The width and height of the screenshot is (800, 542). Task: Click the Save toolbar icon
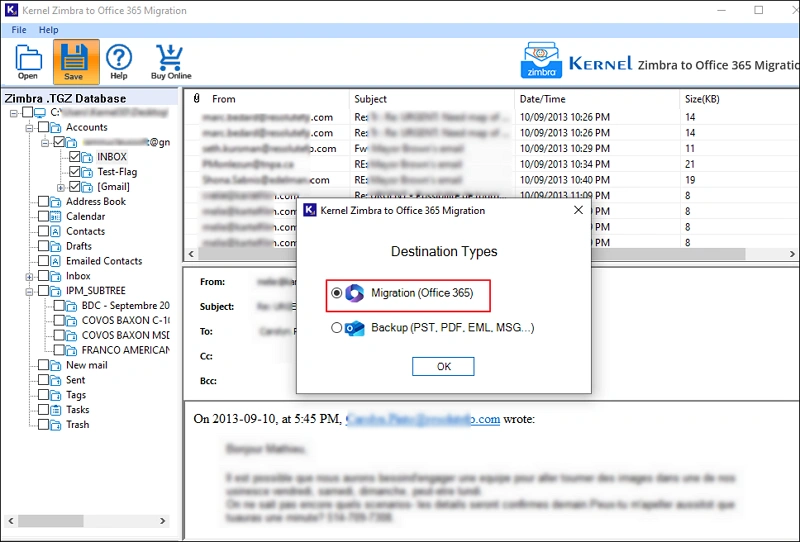76,62
